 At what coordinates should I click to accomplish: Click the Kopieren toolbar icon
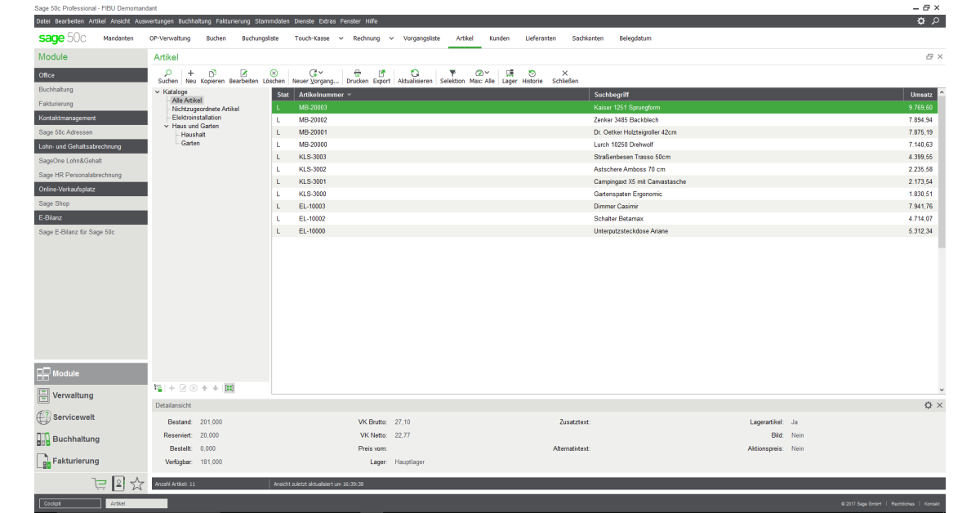pos(212,74)
